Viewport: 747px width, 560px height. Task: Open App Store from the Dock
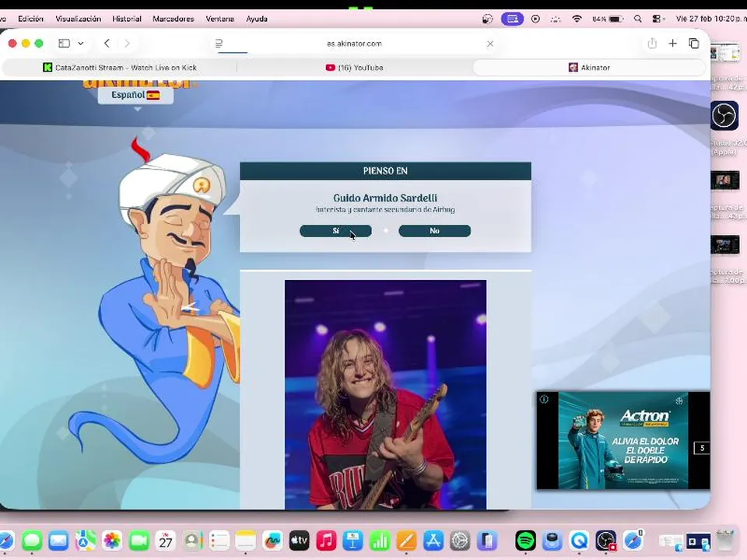pos(433,541)
